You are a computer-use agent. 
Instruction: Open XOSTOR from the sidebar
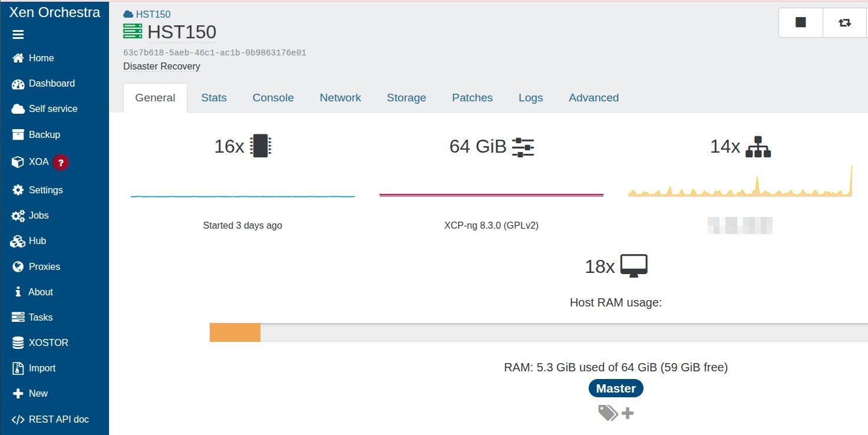[x=48, y=342]
